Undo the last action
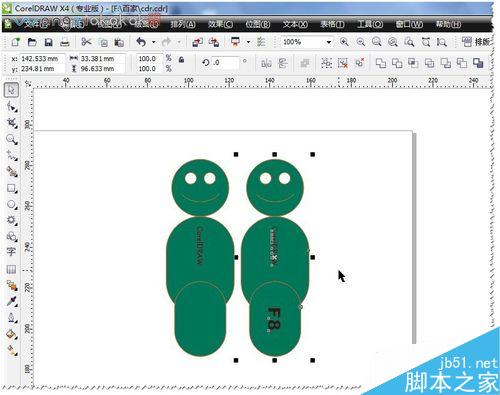500x395 pixels. coord(141,42)
